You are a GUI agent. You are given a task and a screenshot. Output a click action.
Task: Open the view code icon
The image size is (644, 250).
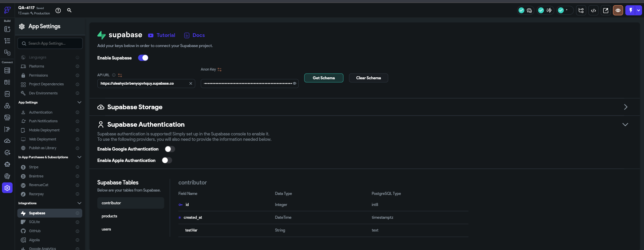click(x=593, y=10)
